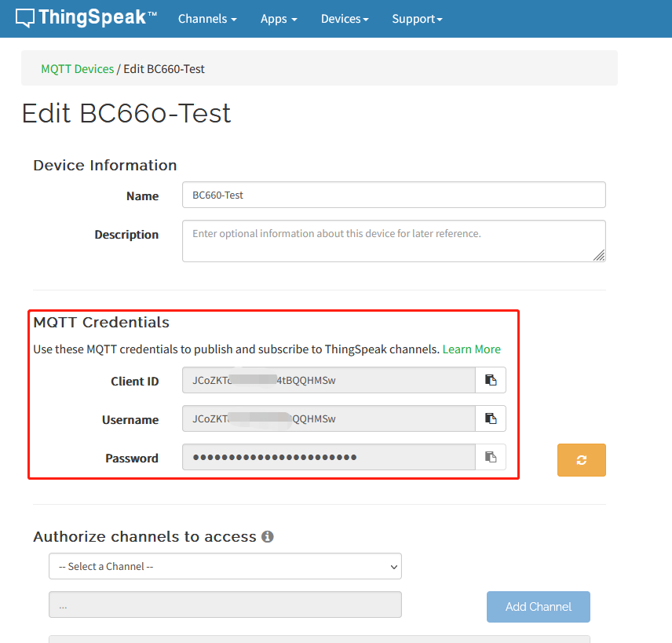Copy the Password to clipboard

point(491,457)
